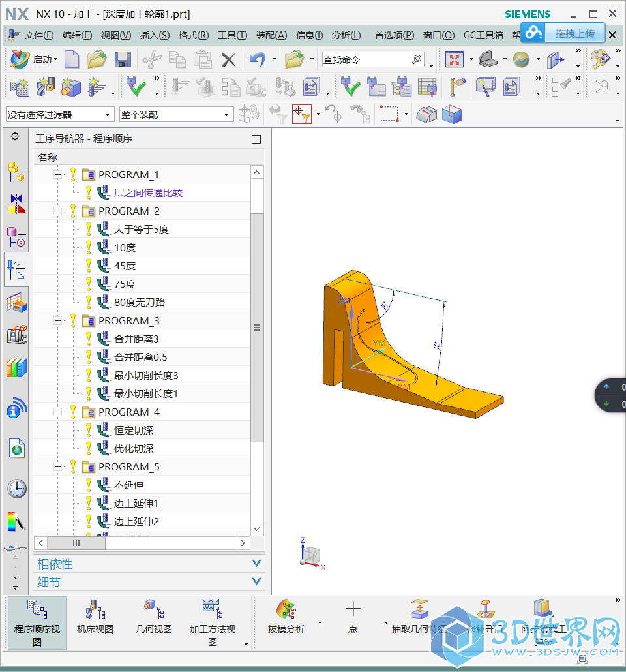Open a file with the Open folder icon
The image size is (626, 672).
tap(97, 59)
